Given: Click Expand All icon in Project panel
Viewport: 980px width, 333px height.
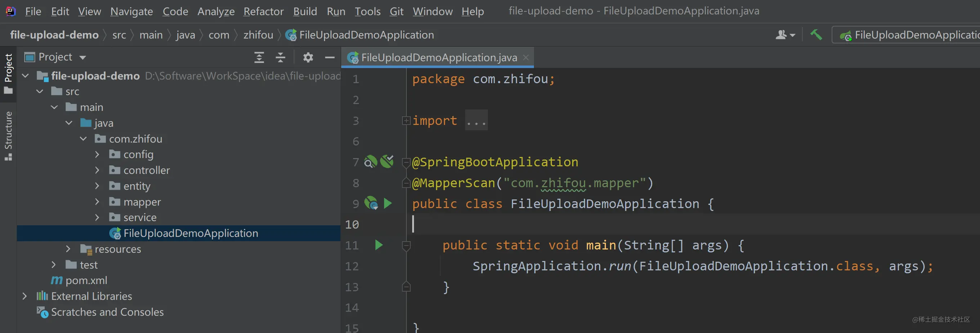Looking at the screenshot, I should (x=259, y=57).
